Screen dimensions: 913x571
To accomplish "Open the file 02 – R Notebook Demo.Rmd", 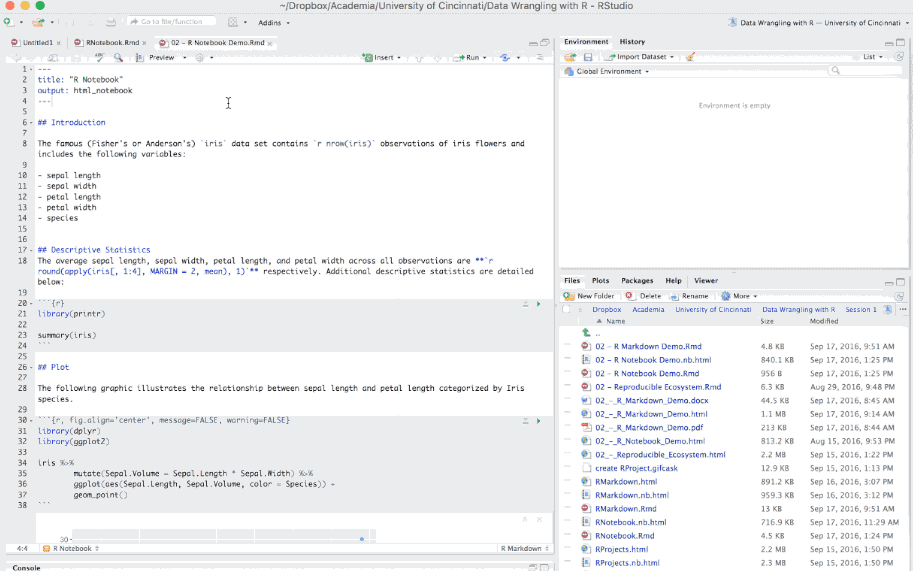I will click(647, 373).
